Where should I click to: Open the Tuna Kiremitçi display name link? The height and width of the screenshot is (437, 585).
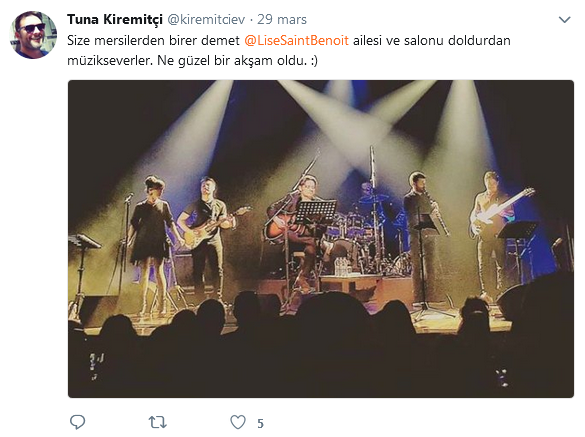click(x=115, y=19)
